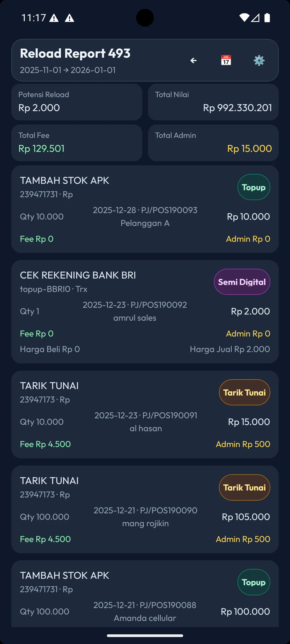Open the settings gear icon
Image resolution: width=290 pixels, height=644 pixels.
(259, 60)
